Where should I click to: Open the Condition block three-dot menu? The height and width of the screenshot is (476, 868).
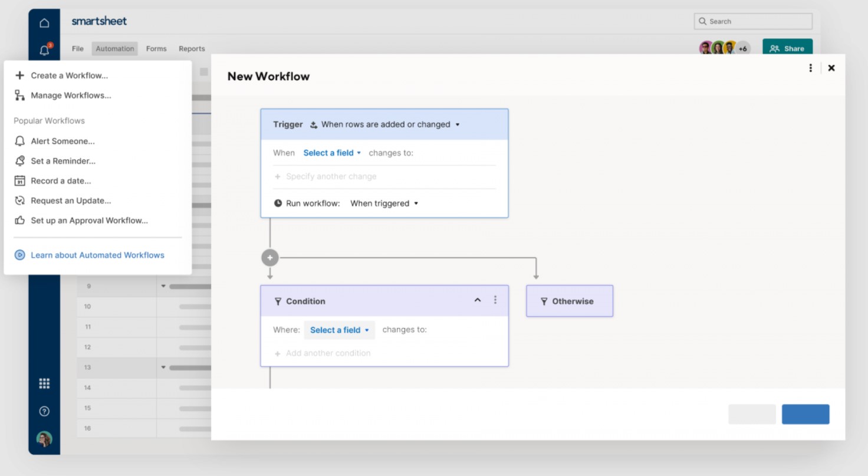point(495,300)
